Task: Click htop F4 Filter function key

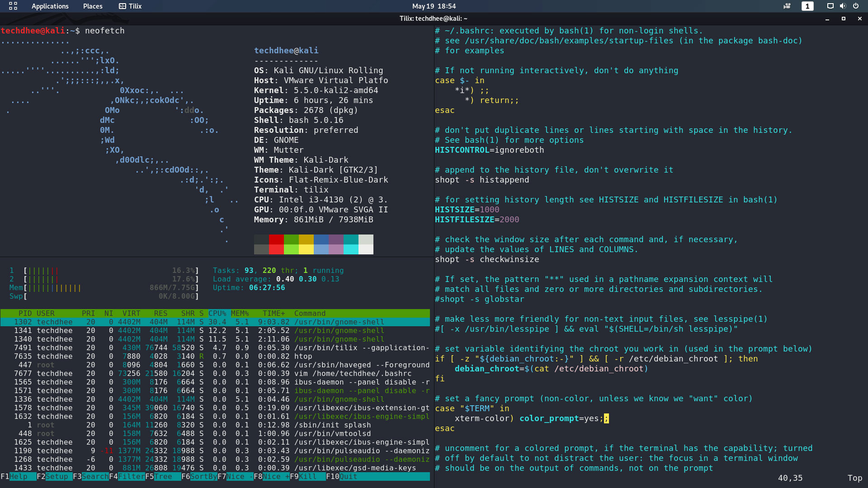Action: tap(127, 477)
